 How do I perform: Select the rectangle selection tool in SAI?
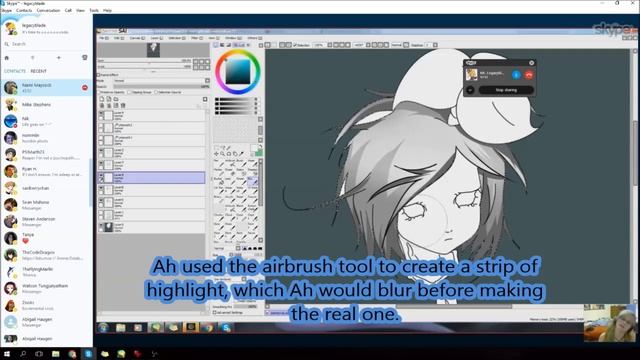click(216, 147)
